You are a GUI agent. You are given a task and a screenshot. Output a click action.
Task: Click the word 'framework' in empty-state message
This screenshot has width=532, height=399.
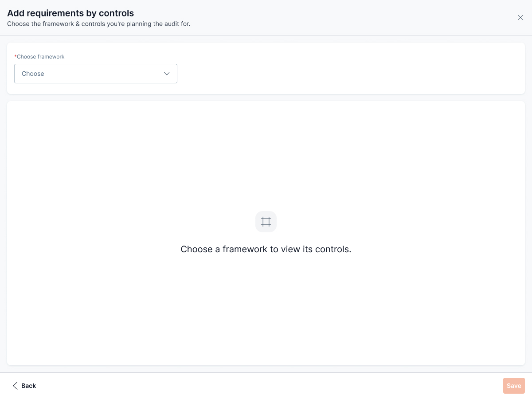245,249
